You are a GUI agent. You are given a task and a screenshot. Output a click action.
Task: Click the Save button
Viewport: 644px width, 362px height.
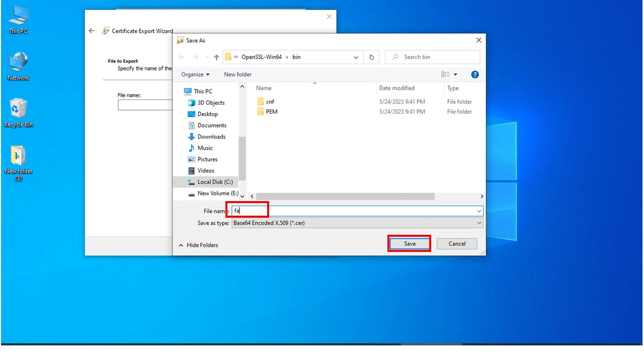(x=410, y=244)
